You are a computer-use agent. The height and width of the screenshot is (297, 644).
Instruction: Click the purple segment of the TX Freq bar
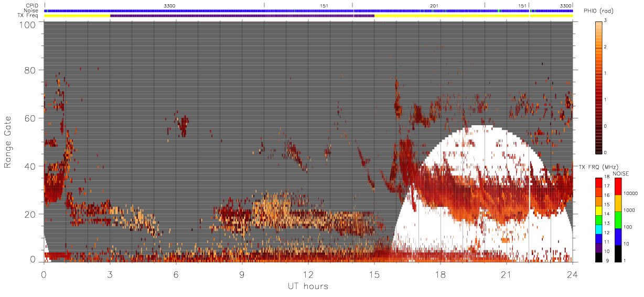(x=242, y=16)
